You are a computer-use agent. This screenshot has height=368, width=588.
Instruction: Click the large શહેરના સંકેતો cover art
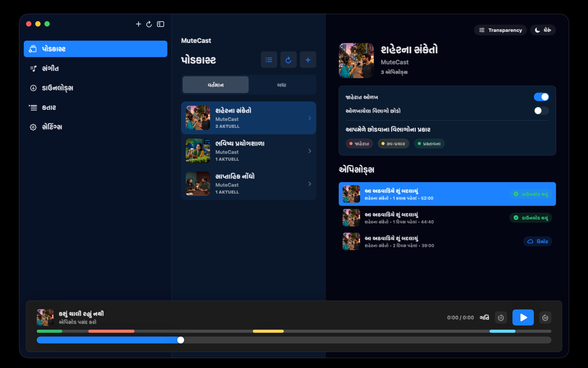click(356, 61)
